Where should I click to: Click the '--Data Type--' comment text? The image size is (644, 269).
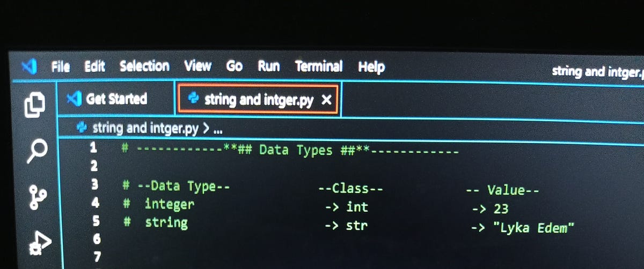(x=184, y=186)
